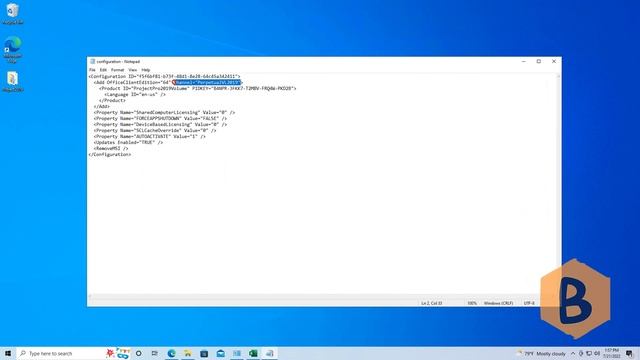Screen dimensions: 640x360
Task: Click the closing </Configuration> tag
Action: [110, 155]
